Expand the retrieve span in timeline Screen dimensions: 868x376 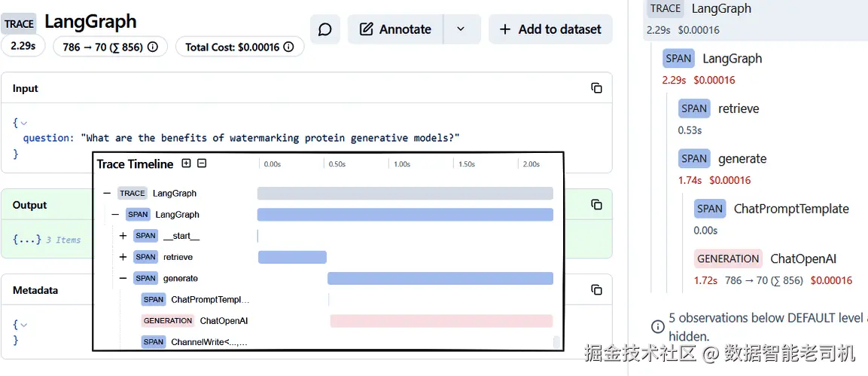[x=123, y=257]
